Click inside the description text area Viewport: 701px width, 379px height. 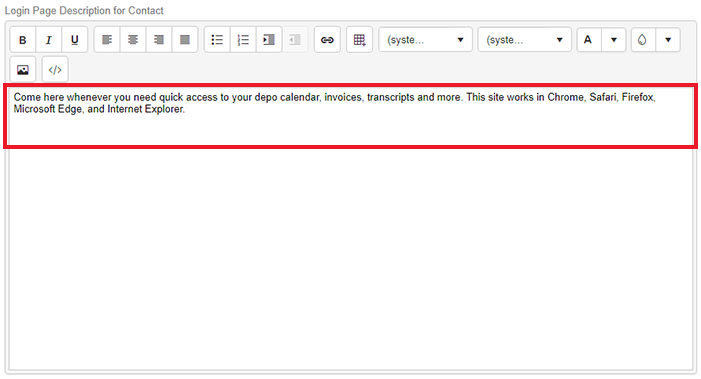(x=350, y=116)
